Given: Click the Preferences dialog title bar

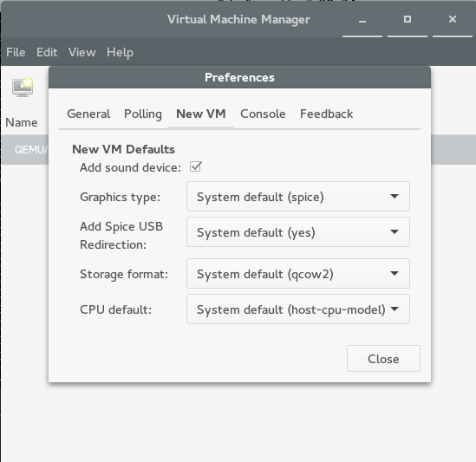Looking at the screenshot, I should point(239,77).
